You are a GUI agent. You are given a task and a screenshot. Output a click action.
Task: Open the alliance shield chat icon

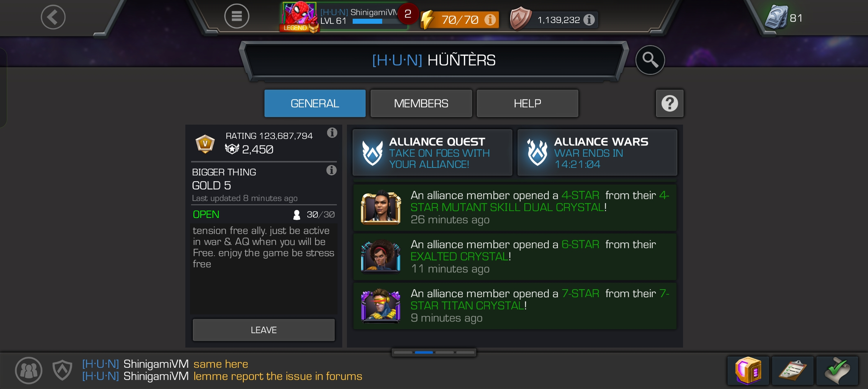(x=62, y=370)
